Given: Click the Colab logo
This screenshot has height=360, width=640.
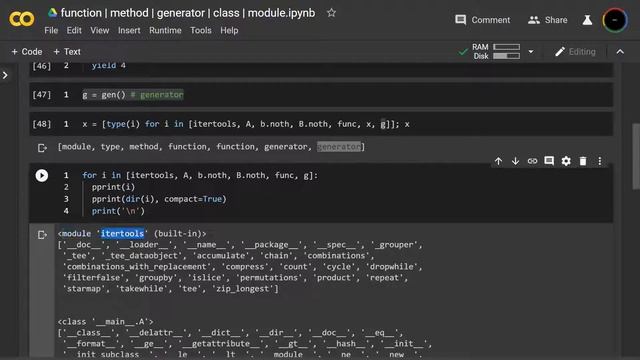Looking at the screenshot, I should (22, 19).
